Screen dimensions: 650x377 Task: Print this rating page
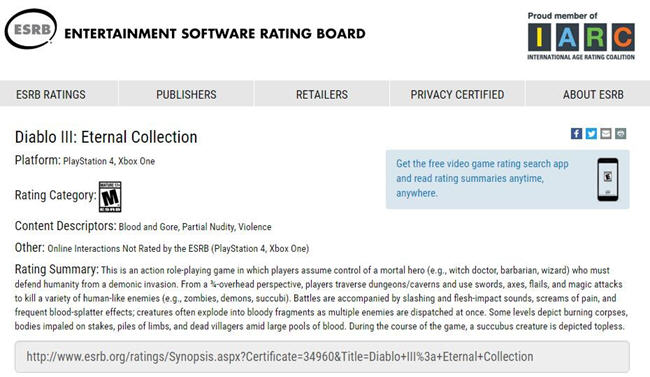point(621,134)
